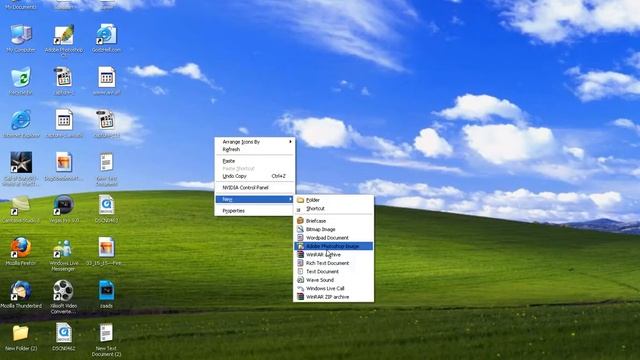Create a new Rich Text Document
The width and height of the screenshot is (640, 360).
[x=333, y=263]
